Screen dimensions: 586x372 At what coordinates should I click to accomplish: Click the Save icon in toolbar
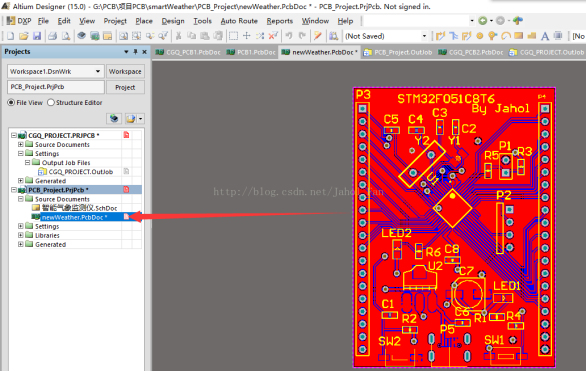tap(37, 36)
